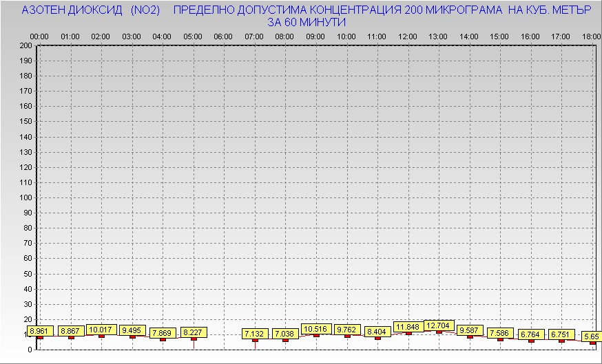Click the 200 value on vertical axis
602x364 pixels.
[x=25, y=45]
